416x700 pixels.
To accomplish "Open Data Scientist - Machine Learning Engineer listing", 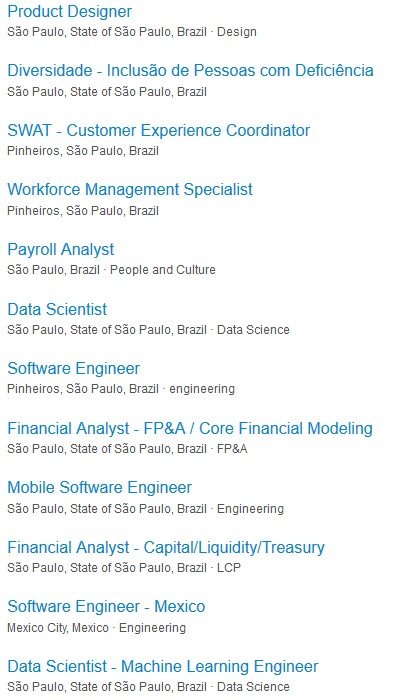I will click(x=163, y=667).
